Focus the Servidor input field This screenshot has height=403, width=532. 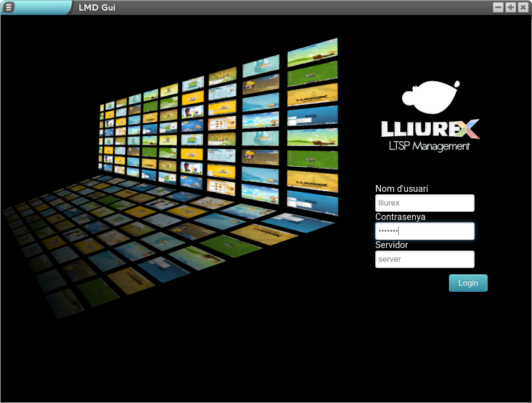point(425,259)
